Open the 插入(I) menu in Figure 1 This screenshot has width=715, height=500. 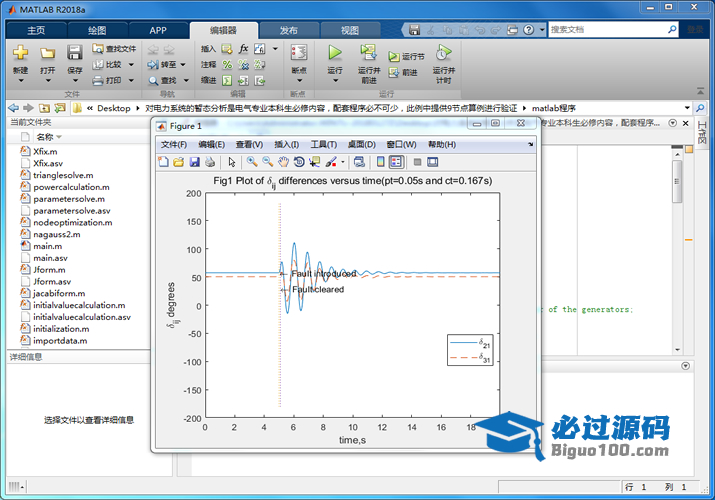point(286,144)
